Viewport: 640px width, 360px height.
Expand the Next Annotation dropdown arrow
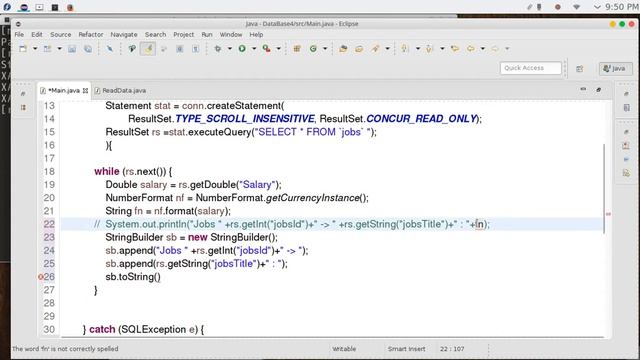point(418,49)
